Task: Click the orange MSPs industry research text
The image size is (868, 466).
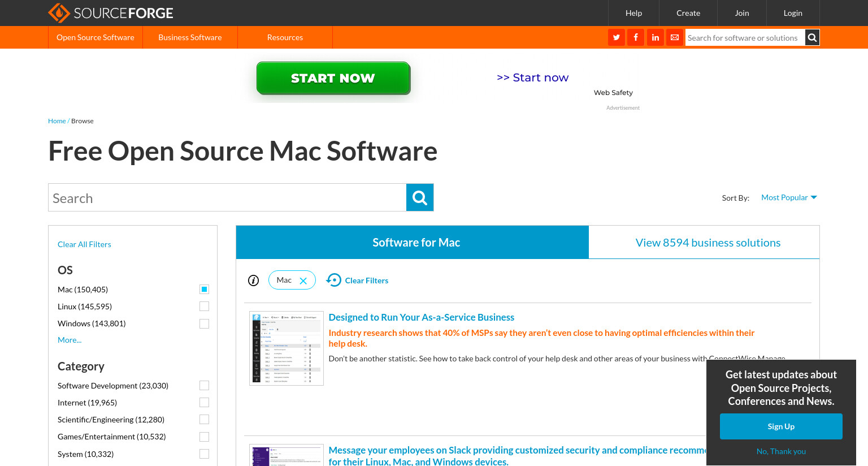Action: click(x=541, y=338)
